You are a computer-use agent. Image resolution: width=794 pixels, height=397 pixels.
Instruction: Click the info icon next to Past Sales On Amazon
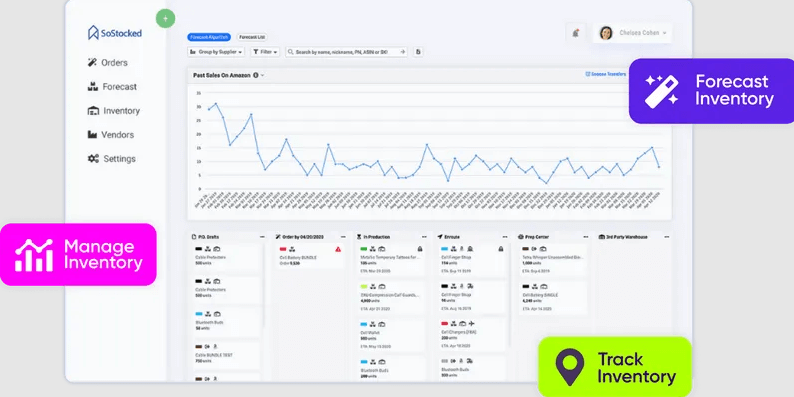tap(256, 75)
